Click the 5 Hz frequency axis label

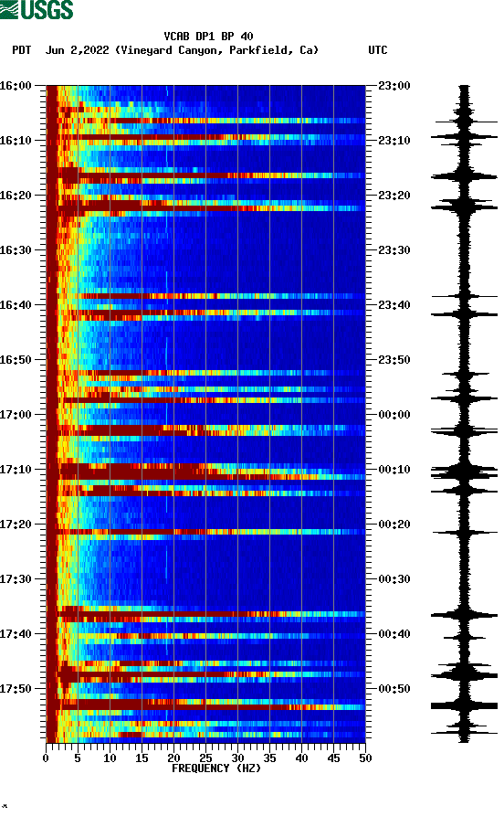(x=78, y=758)
